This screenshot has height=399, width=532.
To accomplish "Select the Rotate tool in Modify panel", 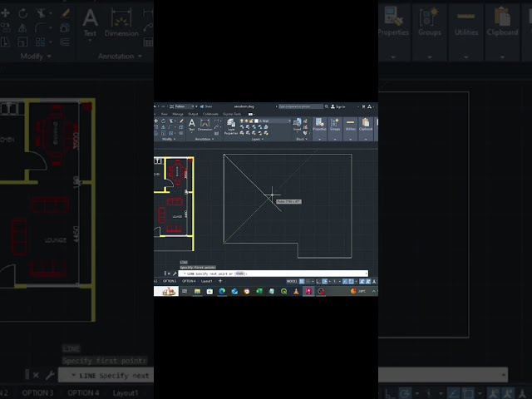I will click(164, 121).
